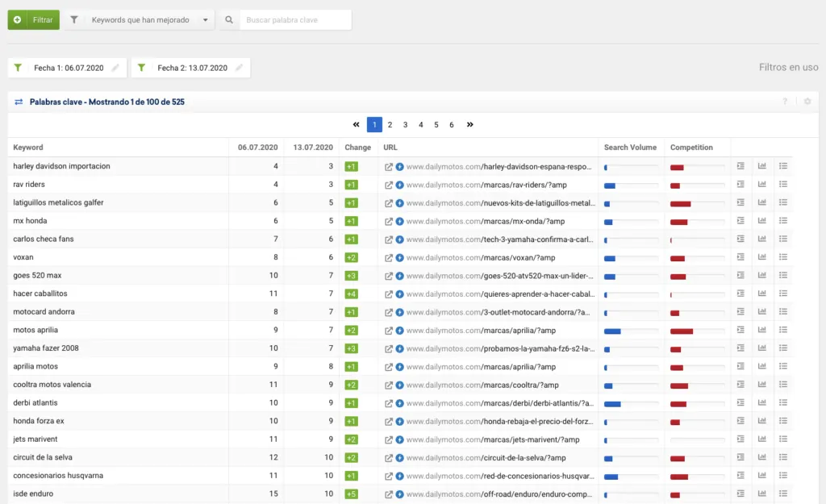Viewport: 826px width, 504px height.
Task: Open chart icon in latiguillos metalicos galfer row
Action: point(761,202)
